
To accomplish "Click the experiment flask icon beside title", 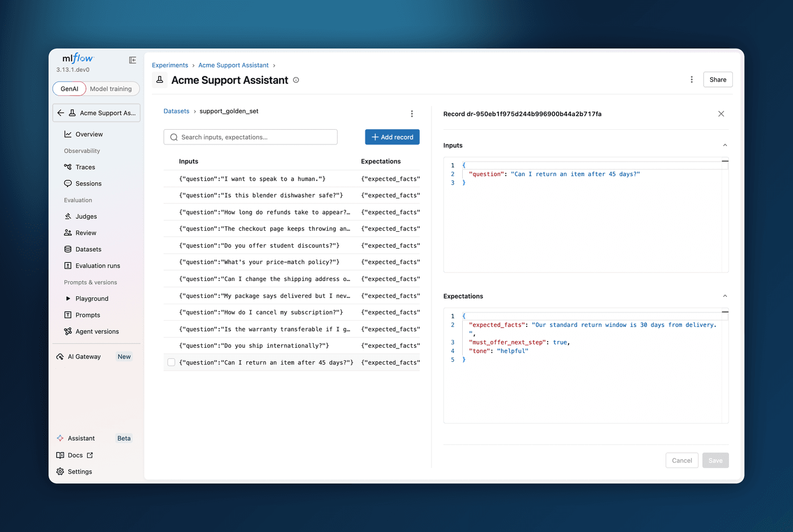I will (160, 80).
